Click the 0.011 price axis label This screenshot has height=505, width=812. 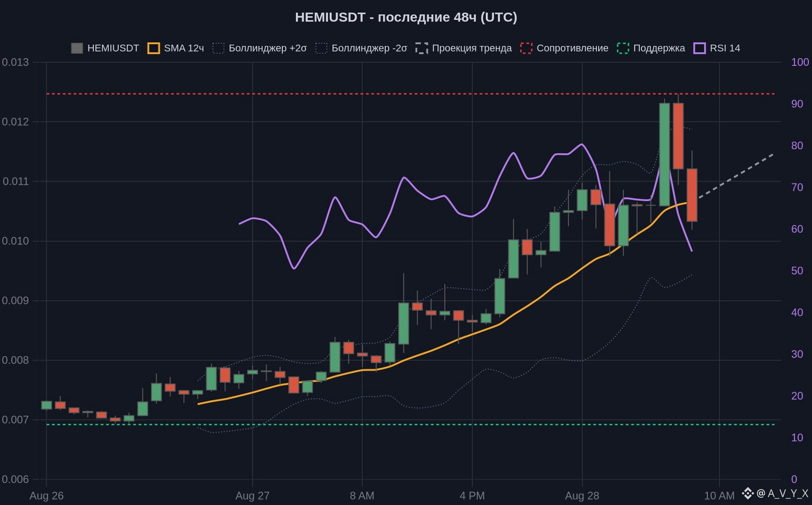tap(15, 181)
